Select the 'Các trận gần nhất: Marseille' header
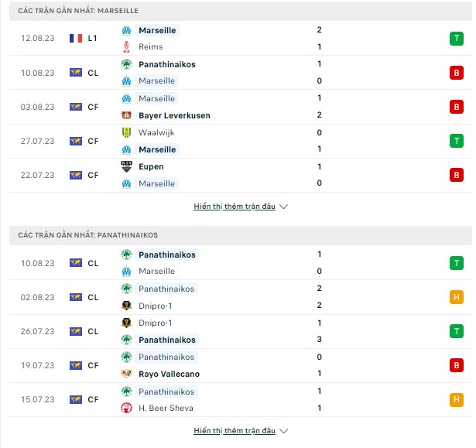This screenshot has width=476, height=448. 241,11
